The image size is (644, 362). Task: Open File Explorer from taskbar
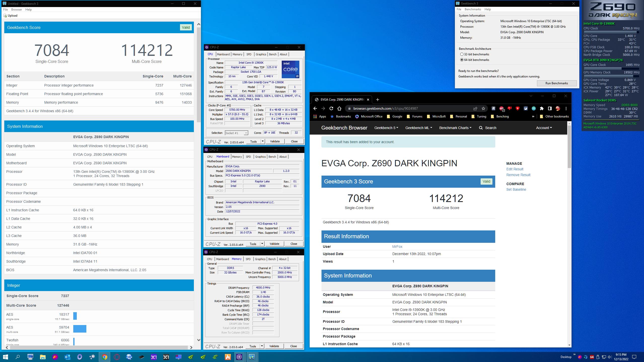[x=43, y=357]
